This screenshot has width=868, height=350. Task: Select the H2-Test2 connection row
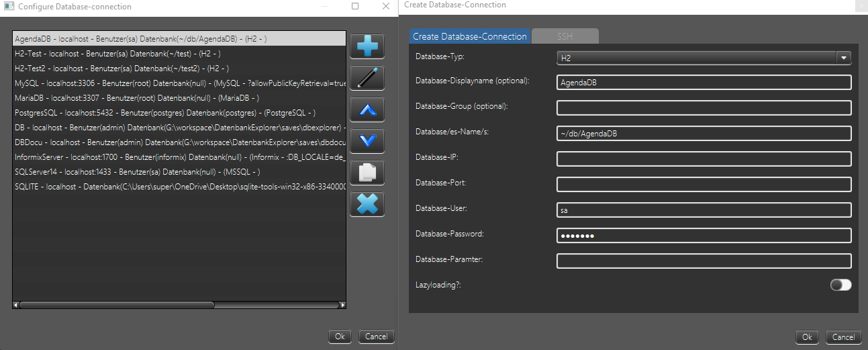coord(179,69)
